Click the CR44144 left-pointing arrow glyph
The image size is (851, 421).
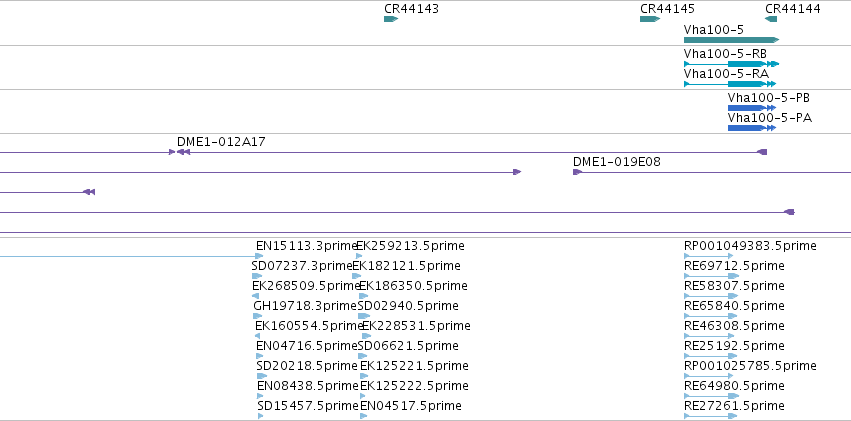[771, 19]
